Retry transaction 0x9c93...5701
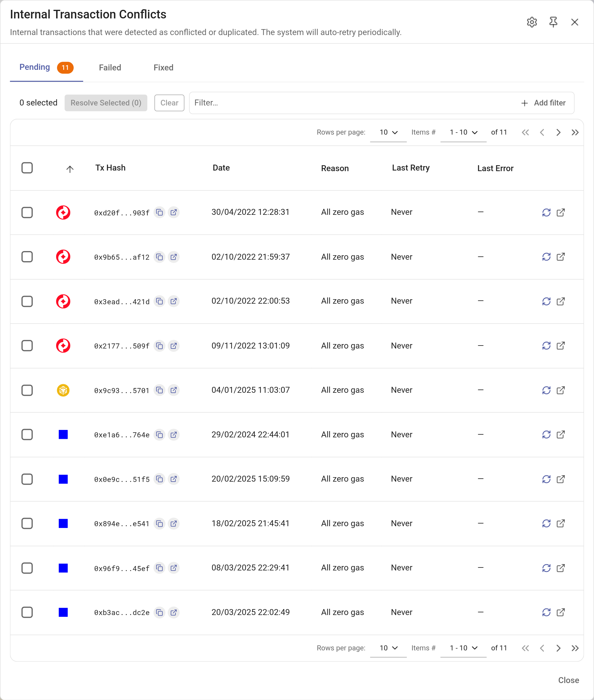This screenshot has width=594, height=700. click(x=546, y=390)
